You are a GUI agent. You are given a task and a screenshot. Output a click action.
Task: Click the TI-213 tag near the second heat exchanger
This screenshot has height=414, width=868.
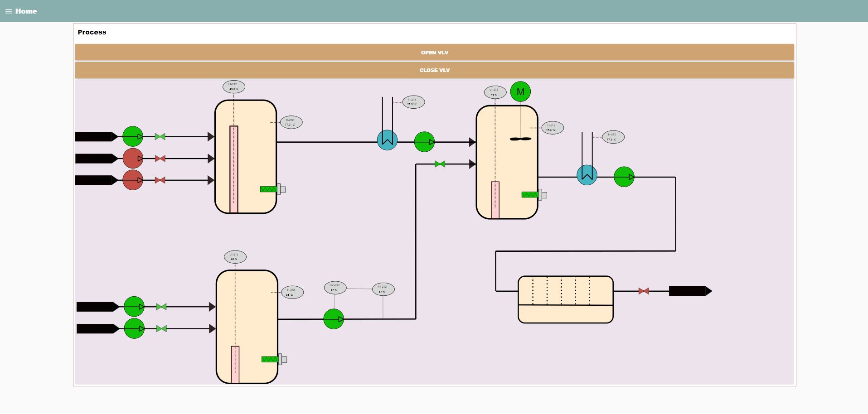(613, 137)
